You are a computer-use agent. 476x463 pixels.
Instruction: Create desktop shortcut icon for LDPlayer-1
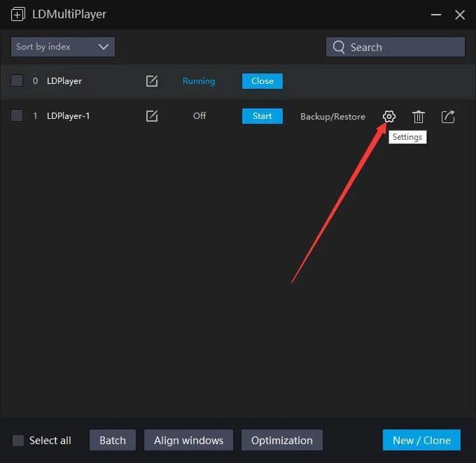point(448,117)
